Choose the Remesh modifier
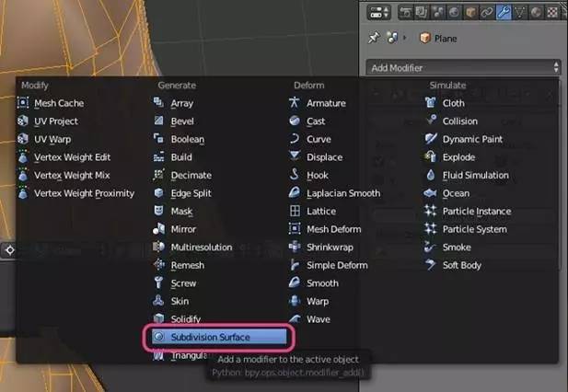Viewport: 568px width, 392px height. (x=219, y=265)
